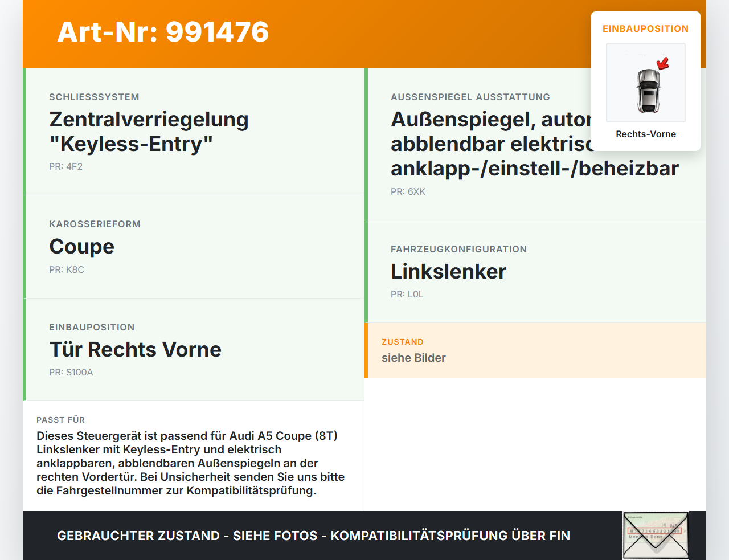Image resolution: width=729 pixels, height=560 pixels.
Task: Click the Passt für compatibility paragraph
Action: tap(191, 463)
